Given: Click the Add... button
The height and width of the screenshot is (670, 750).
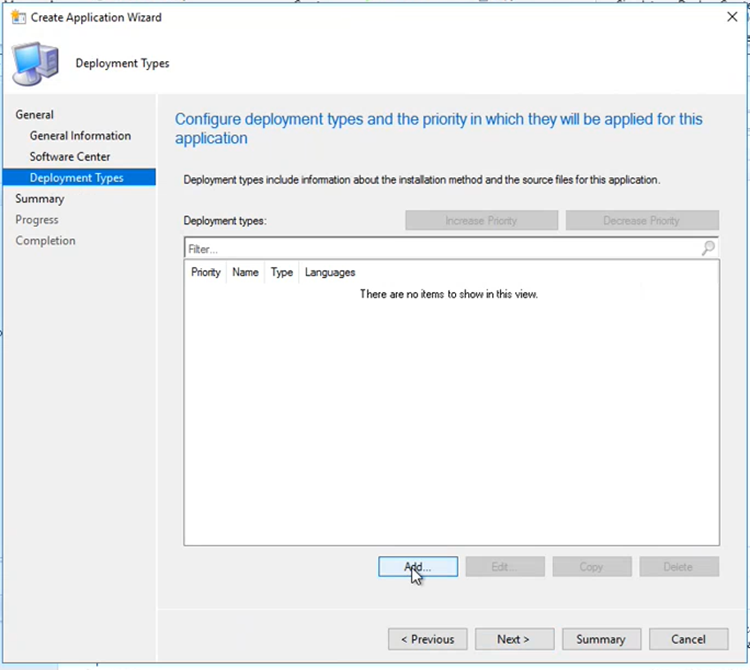Looking at the screenshot, I should 418,567.
